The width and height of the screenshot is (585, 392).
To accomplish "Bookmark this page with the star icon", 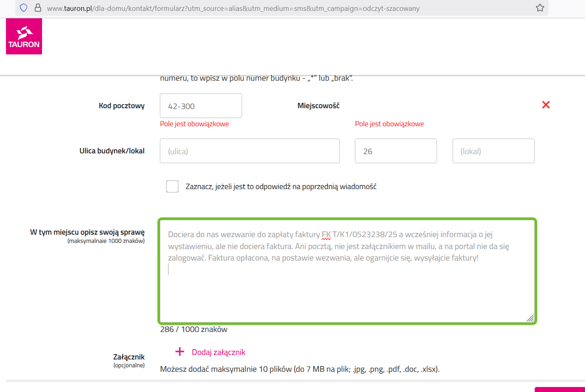I will coord(539,8).
